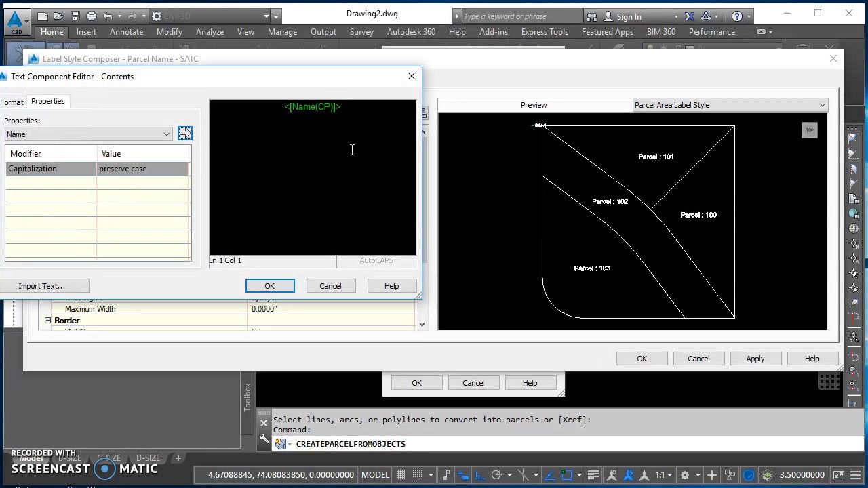Close the command line with X icon

click(264, 424)
